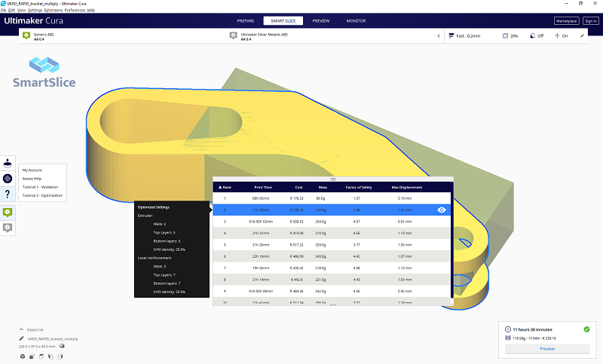The width and height of the screenshot is (603, 364).
Task: Switch to 3D view camera icon
Action: tap(23, 356)
